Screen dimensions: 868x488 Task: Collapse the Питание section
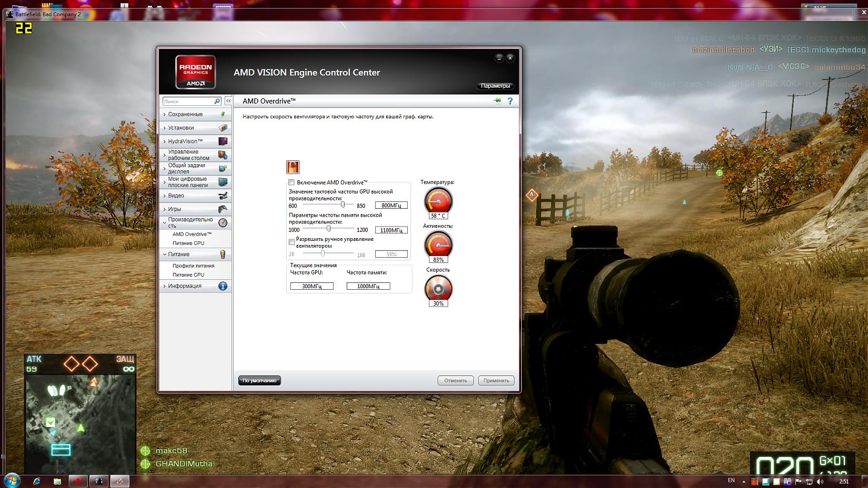[165, 255]
